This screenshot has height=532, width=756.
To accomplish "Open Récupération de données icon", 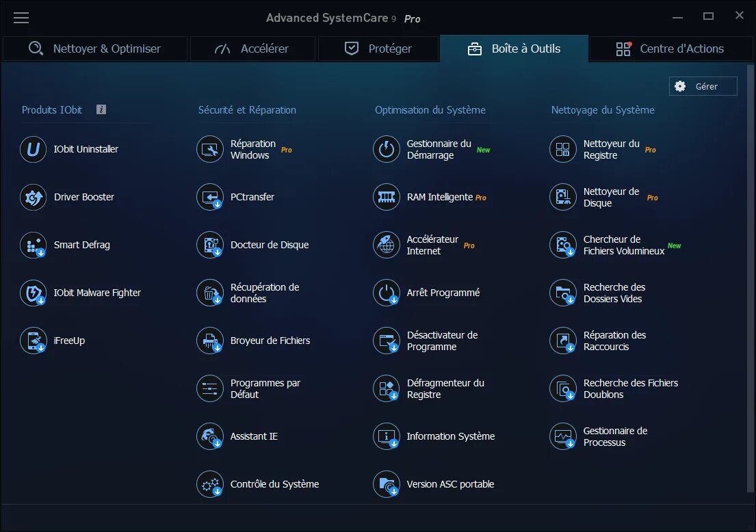I will coord(210,293).
